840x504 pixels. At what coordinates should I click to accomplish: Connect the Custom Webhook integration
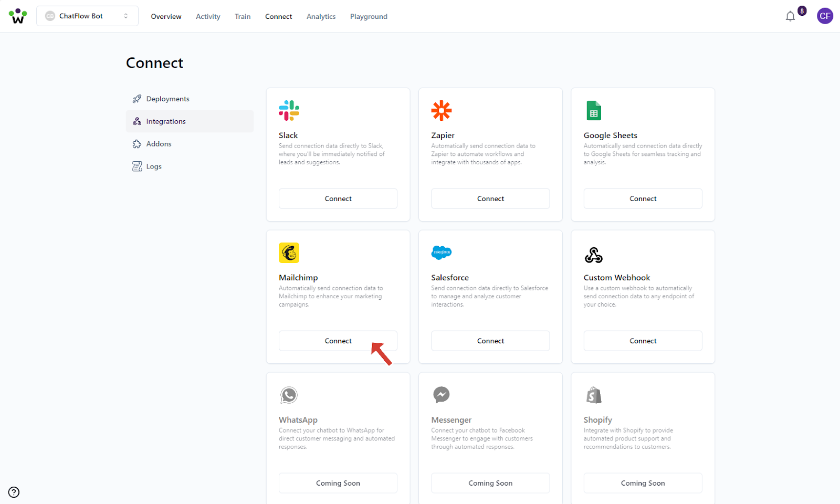pos(643,341)
